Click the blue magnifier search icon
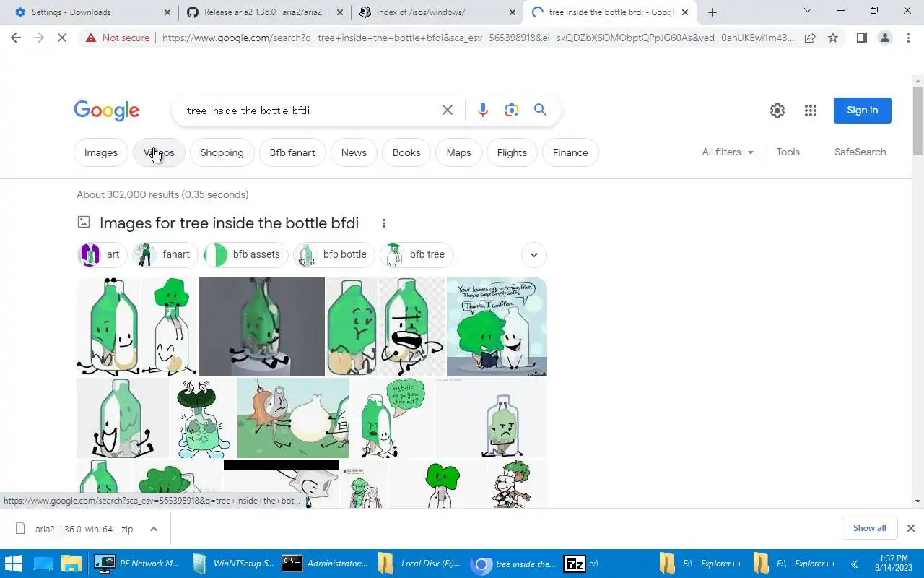The width and height of the screenshot is (924, 578). (x=541, y=110)
